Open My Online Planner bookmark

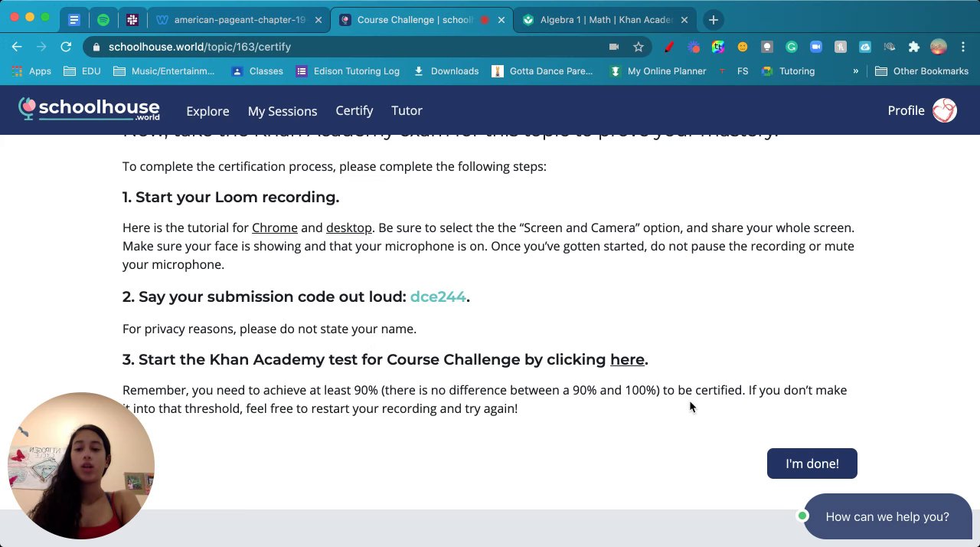click(658, 71)
